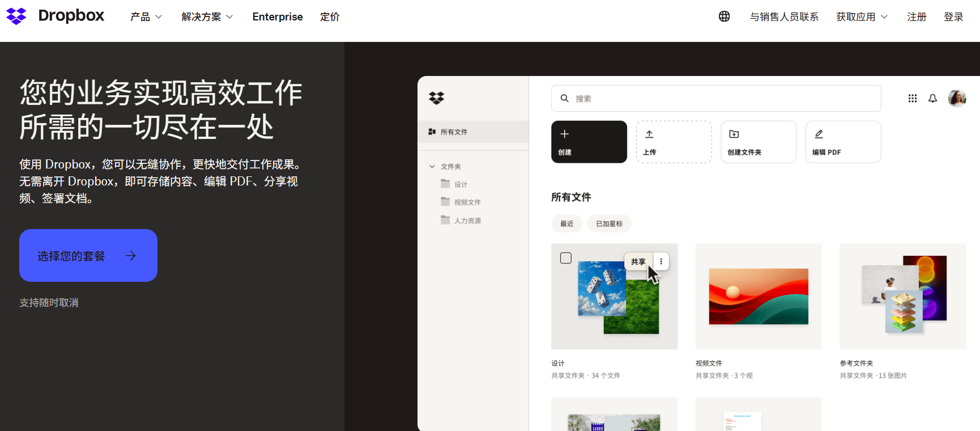Viewport: 980px width, 431px height.
Task: Open the 参考文件夹 thumbnail
Action: pos(903,297)
